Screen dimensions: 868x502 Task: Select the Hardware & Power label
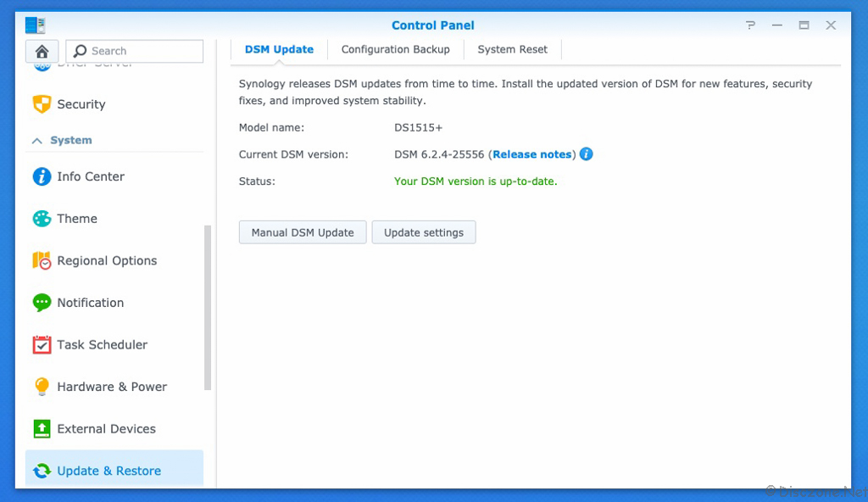point(112,387)
